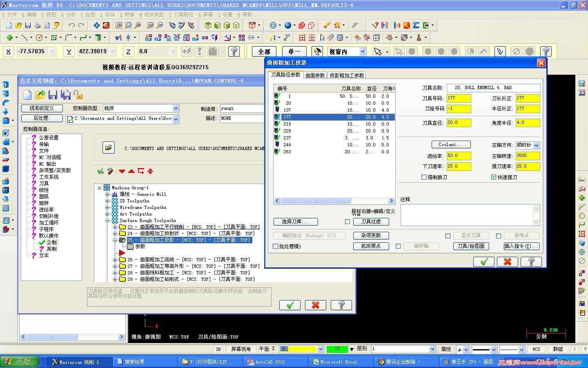Open the 文件 menu
Image resolution: width=588 pixels, height=368 pixels.
9,15
